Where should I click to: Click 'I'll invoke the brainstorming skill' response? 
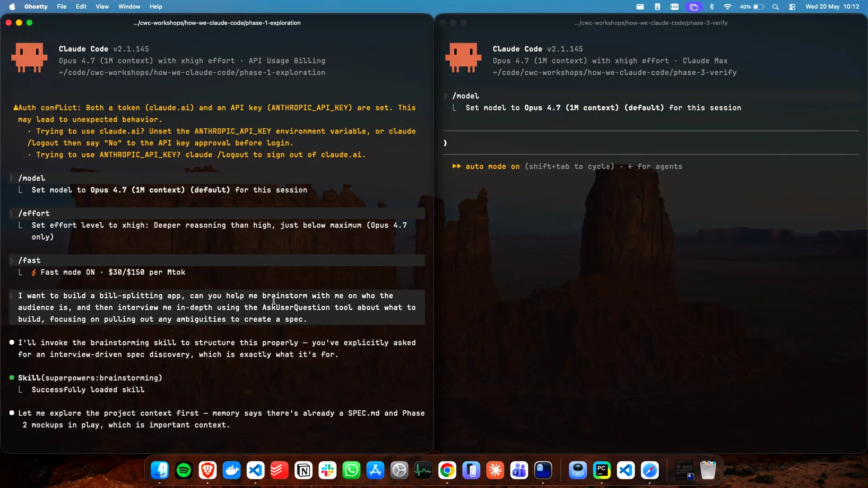217,348
